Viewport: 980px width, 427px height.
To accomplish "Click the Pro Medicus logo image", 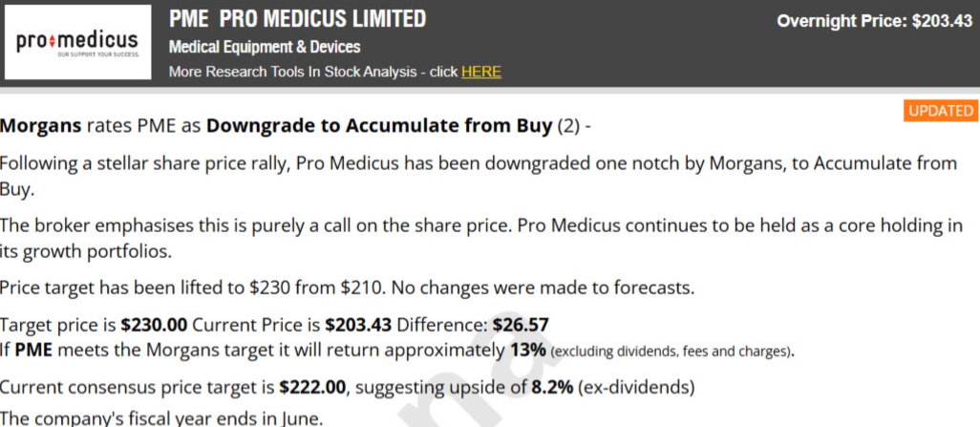I will click(x=77, y=42).
